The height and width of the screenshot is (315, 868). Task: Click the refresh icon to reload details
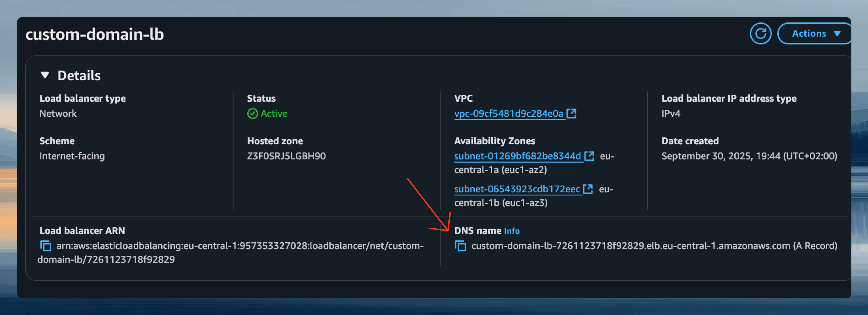[x=761, y=33]
